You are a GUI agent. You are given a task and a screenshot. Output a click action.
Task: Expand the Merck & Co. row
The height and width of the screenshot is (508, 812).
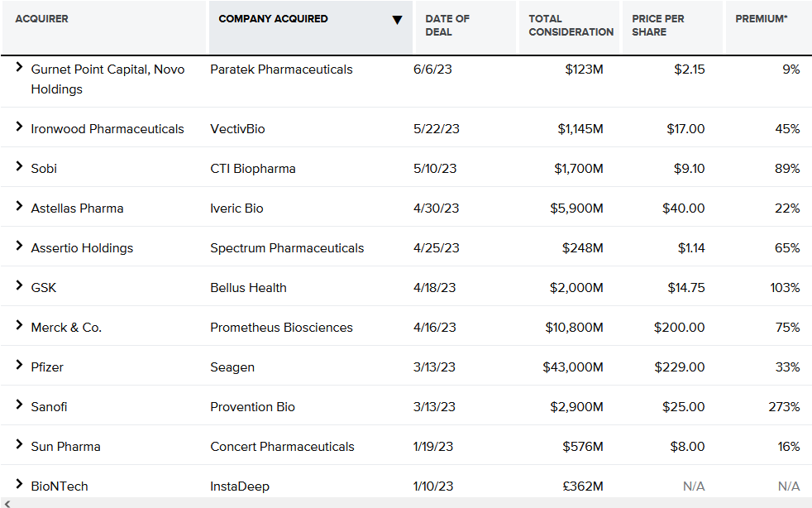point(19,325)
